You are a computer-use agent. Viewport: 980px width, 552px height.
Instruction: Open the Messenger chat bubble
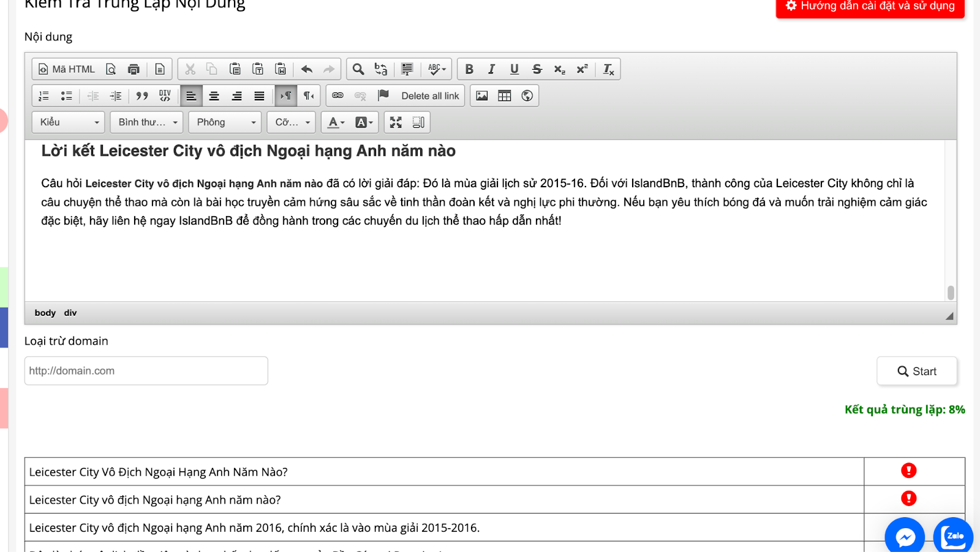click(905, 537)
